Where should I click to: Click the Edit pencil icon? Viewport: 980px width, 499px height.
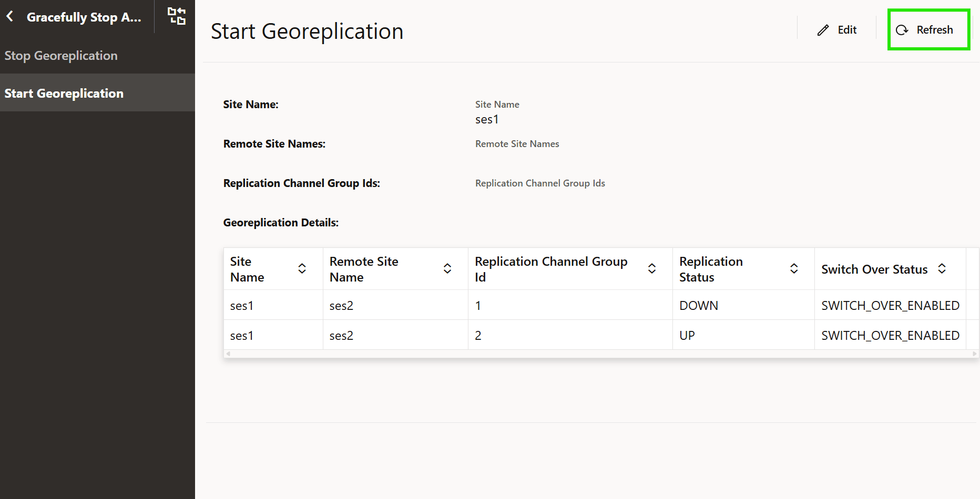(823, 30)
